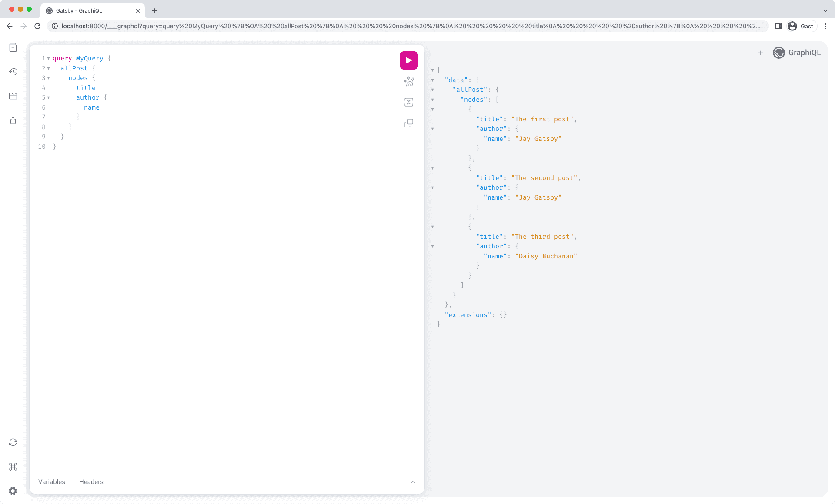The width and height of the screenshot is (835, 504).
Task: Add a new query tab
Action: coord(760,53)
